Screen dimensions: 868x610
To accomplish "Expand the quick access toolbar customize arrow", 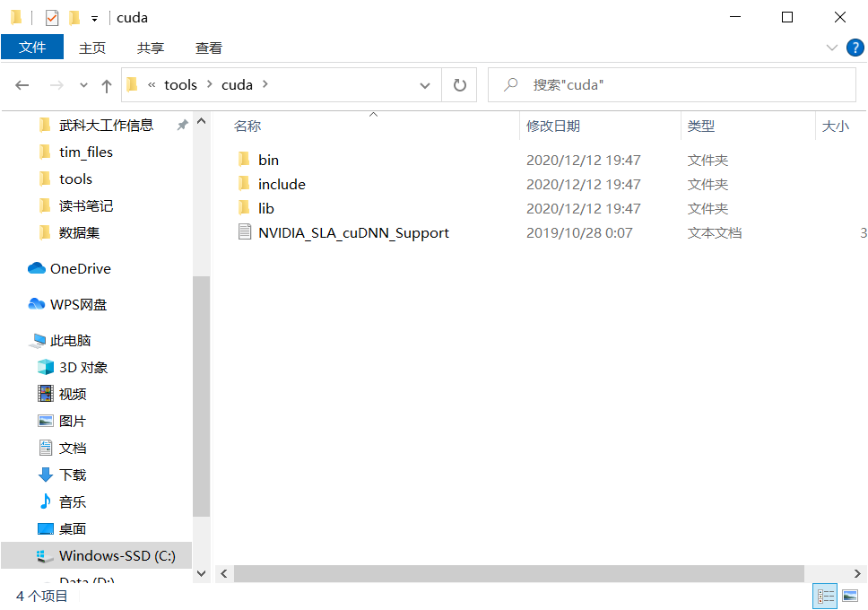I will click(x=94, y=17).
